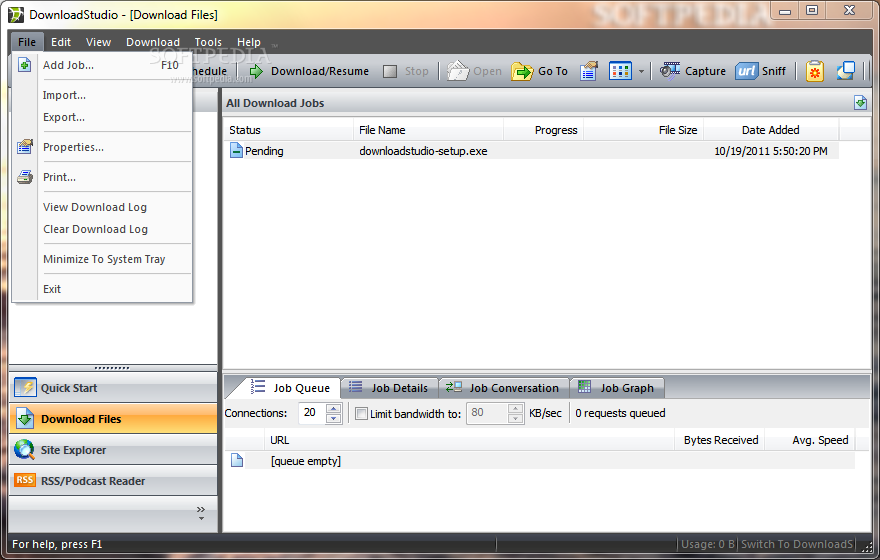The image size is (880, 560).
Task: Click the printer icon beside Print
Action: [25, 177]
